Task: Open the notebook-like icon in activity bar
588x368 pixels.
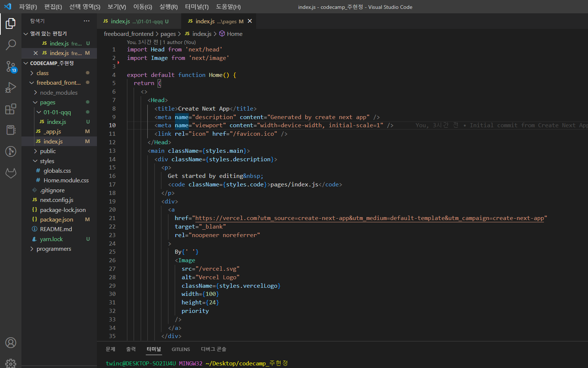Action: [x=11, y=130]
